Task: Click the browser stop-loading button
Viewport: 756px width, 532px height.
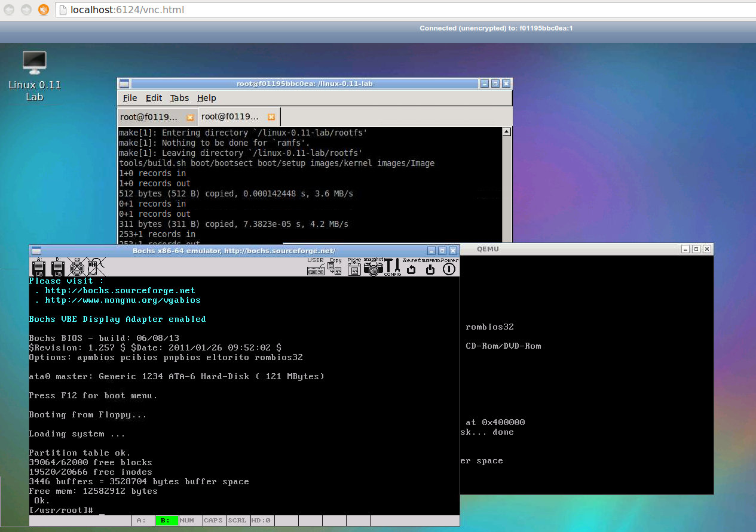Action: [x=43, y=10]
